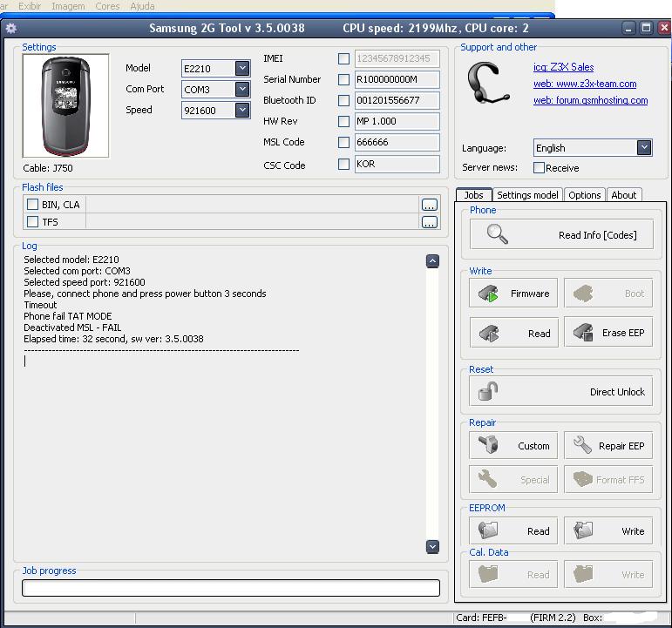Click the MSL Code field 666666
The width and height of the screenshot is (672, 628).
(x=397, y=142)
